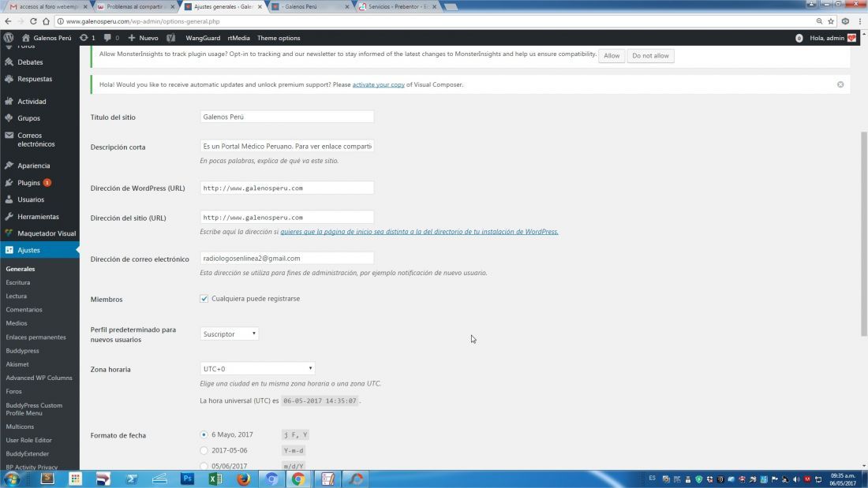
Task: Switch to the Galenos Perú browser tab
Action: (309, 6)
